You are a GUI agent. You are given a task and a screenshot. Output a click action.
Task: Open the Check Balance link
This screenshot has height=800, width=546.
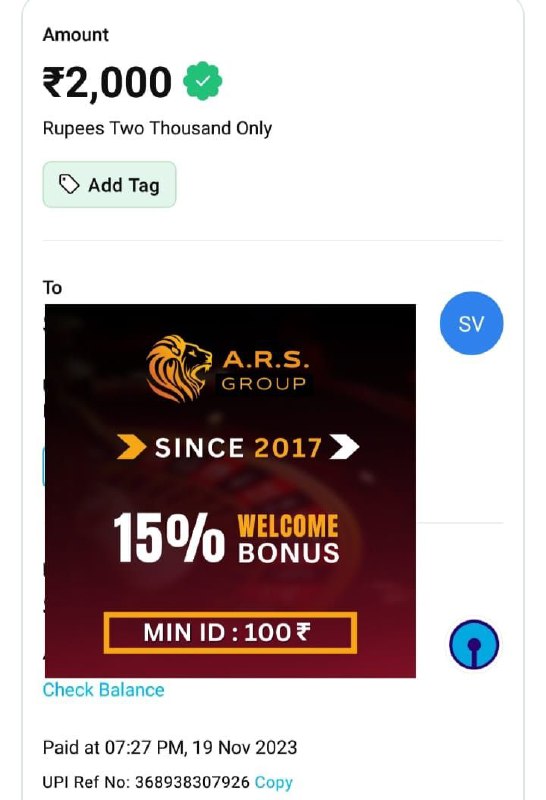coord(104,690)
